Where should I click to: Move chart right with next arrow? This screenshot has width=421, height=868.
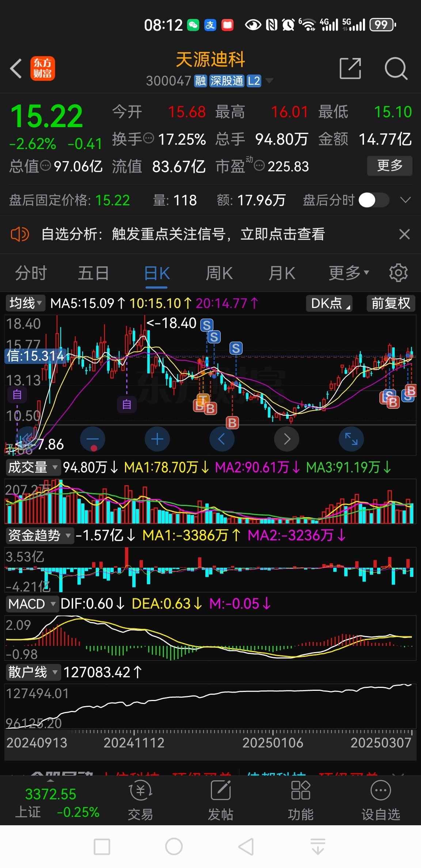coord(287,439)
